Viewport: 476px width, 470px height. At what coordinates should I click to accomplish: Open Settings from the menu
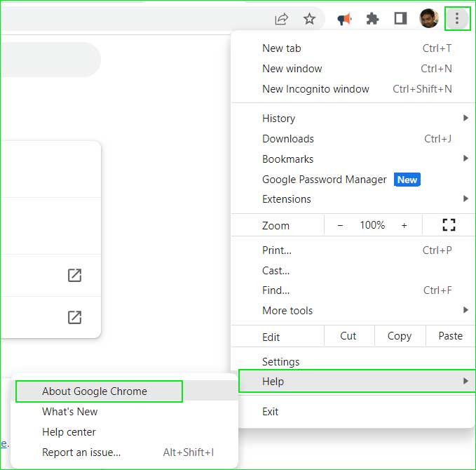coord(353,361)
